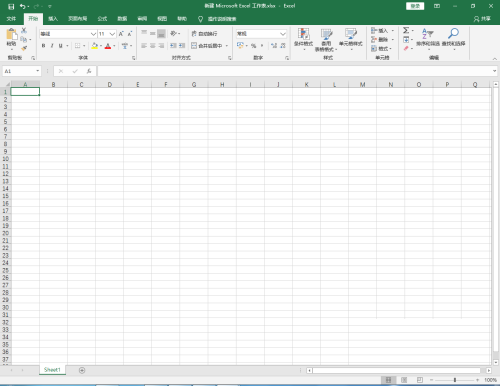
Task: Click the Share (共享) button
Action: 482,19
